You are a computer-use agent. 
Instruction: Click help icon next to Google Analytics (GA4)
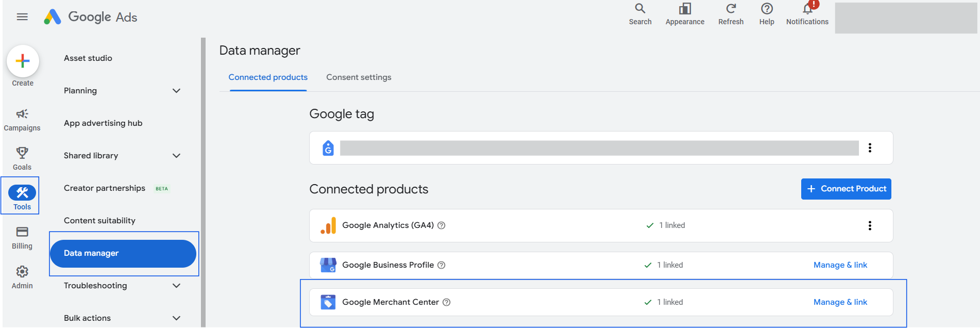(x=442, y=225)
